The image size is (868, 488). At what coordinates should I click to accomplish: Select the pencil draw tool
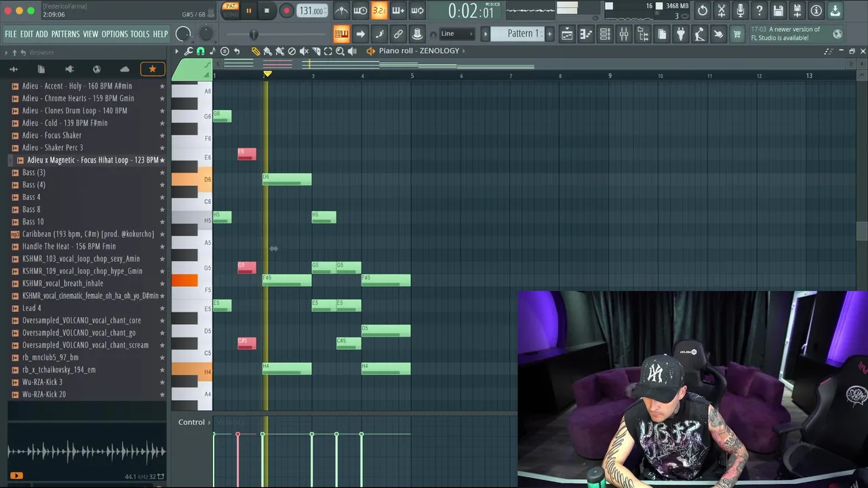coord(256,52)
